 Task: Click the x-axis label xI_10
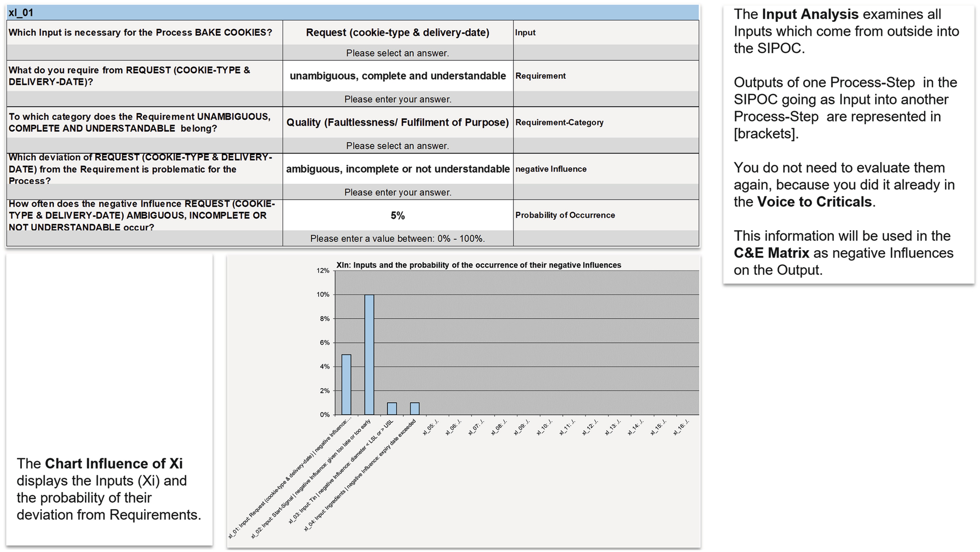click(x=545, y=427)
